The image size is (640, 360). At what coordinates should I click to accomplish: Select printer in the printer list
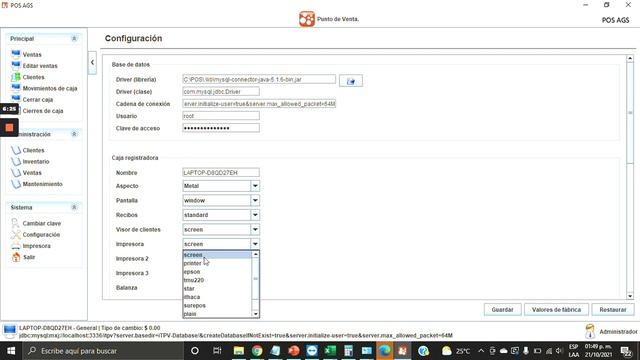(x=217, y=264)
